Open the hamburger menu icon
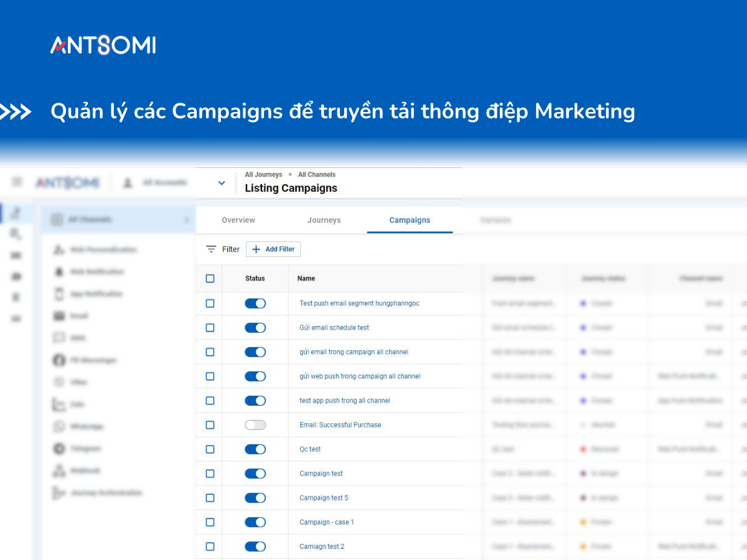 (17, 182)
